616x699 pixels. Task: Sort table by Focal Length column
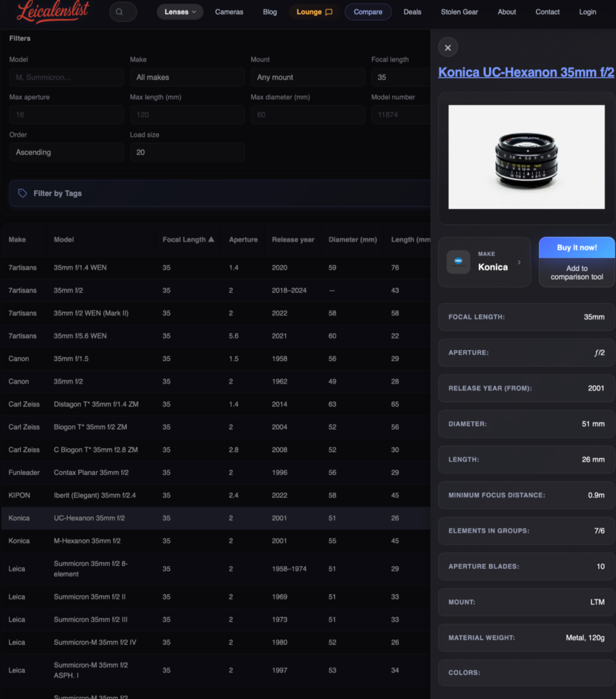(188, 240)
